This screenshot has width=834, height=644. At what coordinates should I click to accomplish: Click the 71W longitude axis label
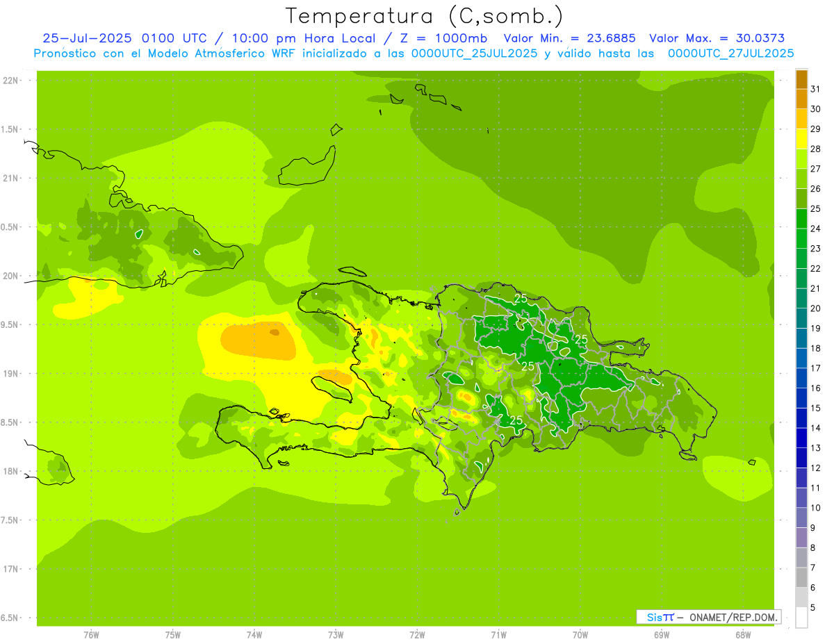[498, 635]
